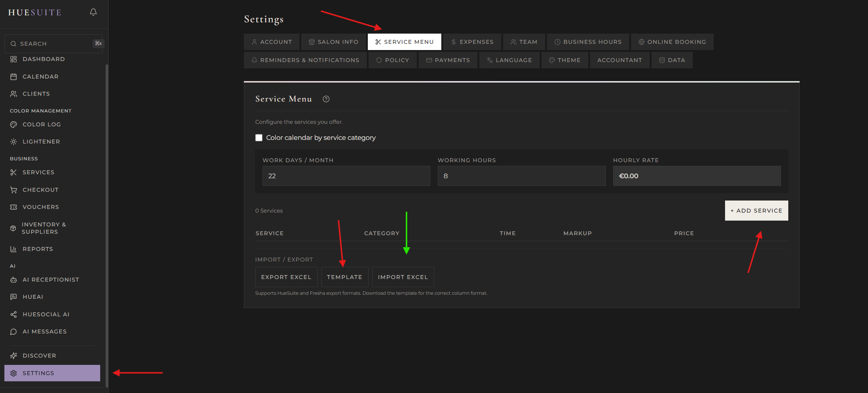Switch to the Theme tab
Viewport: 868px width, 393px height.
565,60
